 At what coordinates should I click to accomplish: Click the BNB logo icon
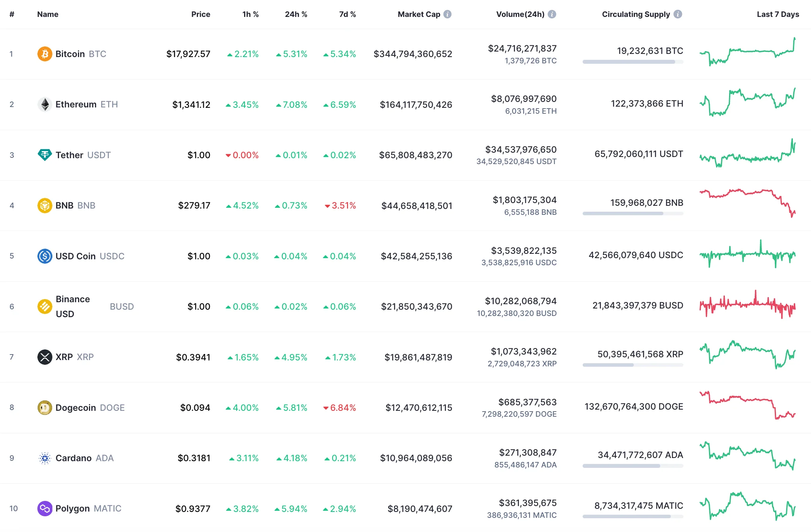point(44,205)
